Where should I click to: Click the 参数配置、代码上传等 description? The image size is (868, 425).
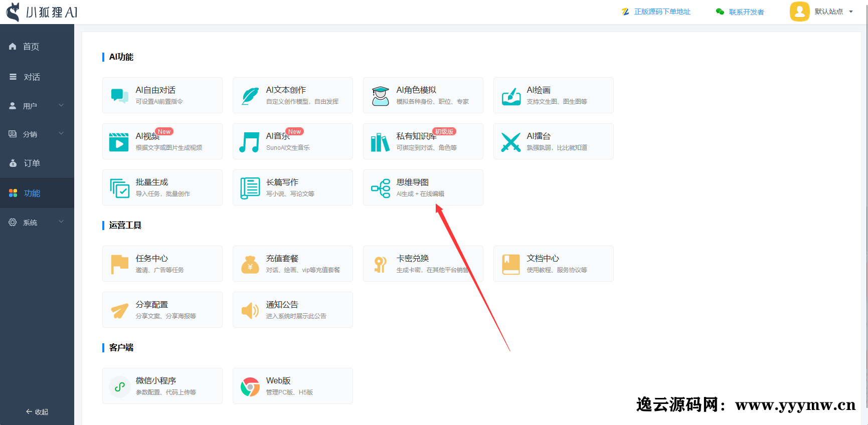(x=166, y=392)
